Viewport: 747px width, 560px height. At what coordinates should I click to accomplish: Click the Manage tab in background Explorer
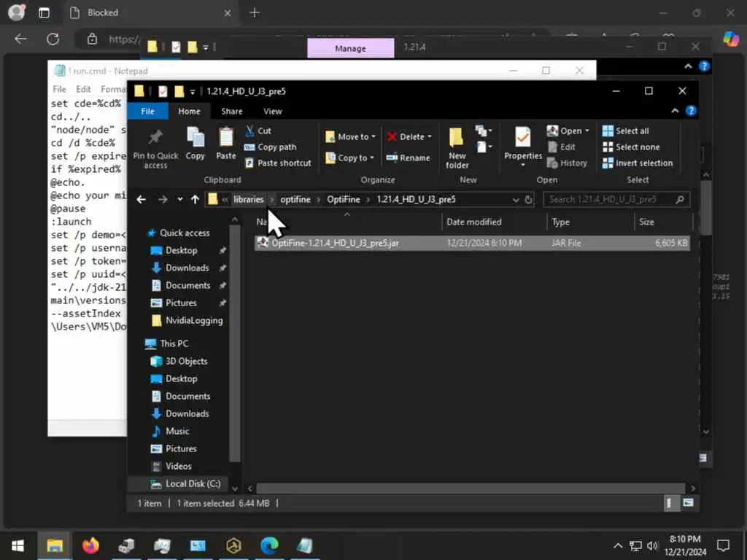350,48
